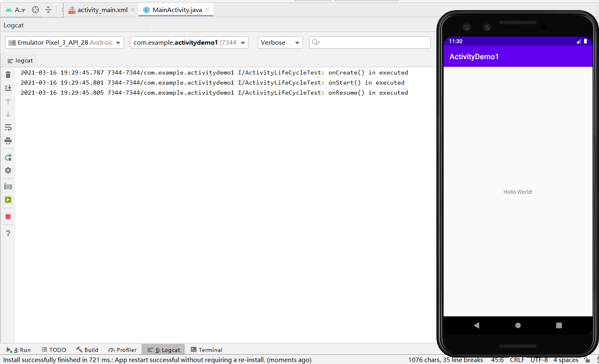Tap emulator home circle button
Screen dimensions: 599x364
click(x=518, y=325)
